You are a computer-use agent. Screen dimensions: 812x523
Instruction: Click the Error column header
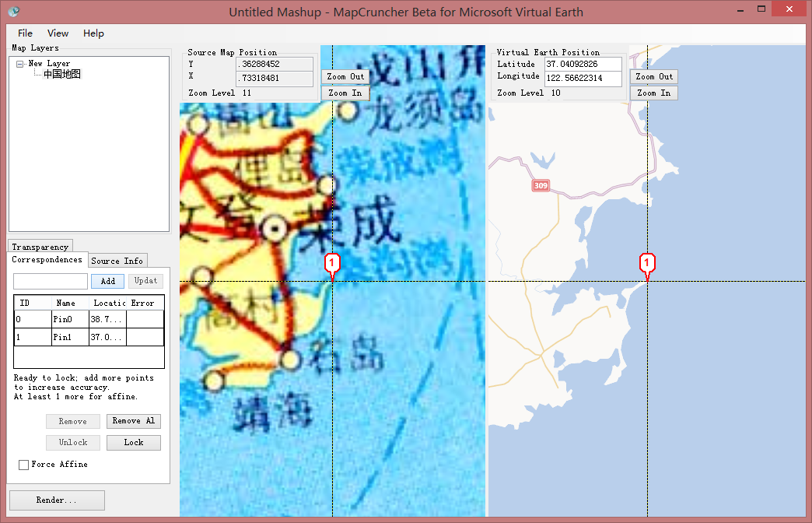[145, 304]
